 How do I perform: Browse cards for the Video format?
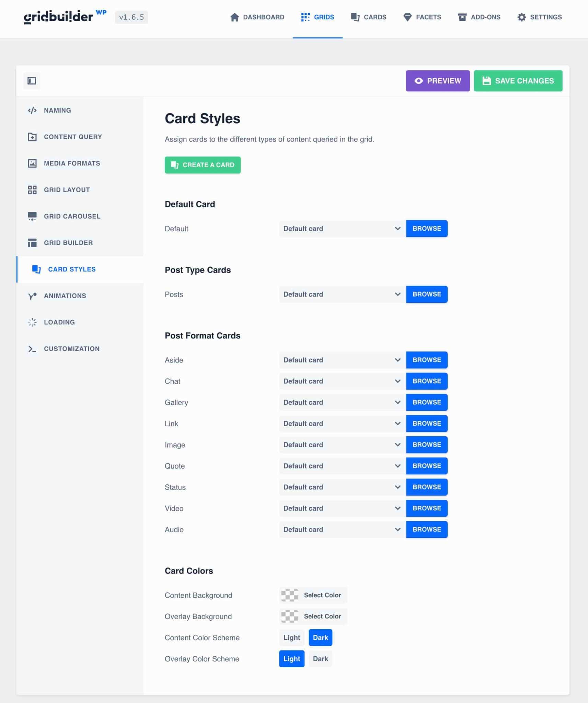pyautogui.click(x=426, y=508)
